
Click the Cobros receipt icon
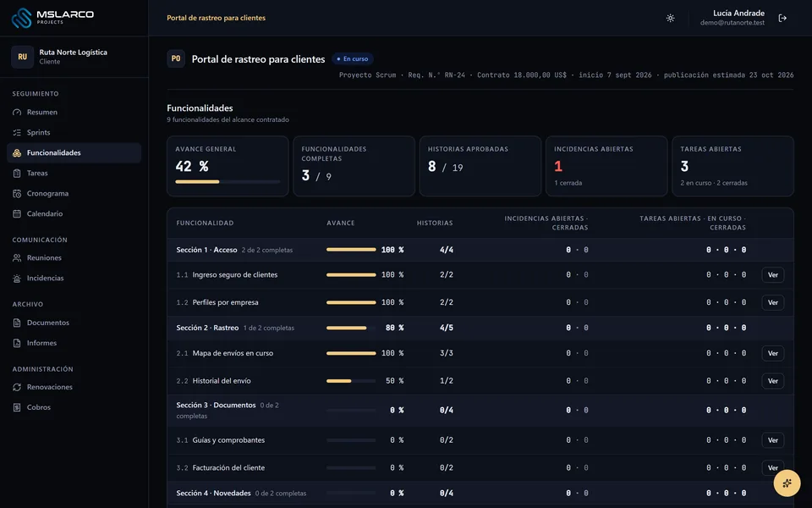17,407
